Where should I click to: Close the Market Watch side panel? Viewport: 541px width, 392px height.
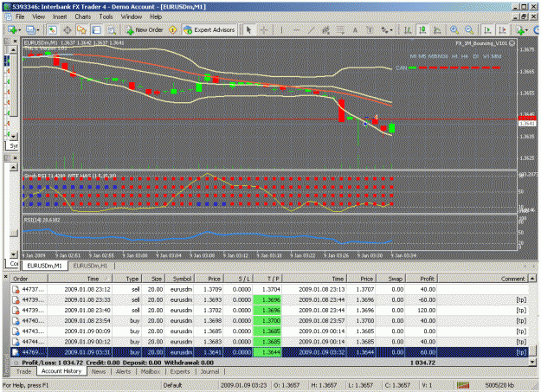(16, 42)
